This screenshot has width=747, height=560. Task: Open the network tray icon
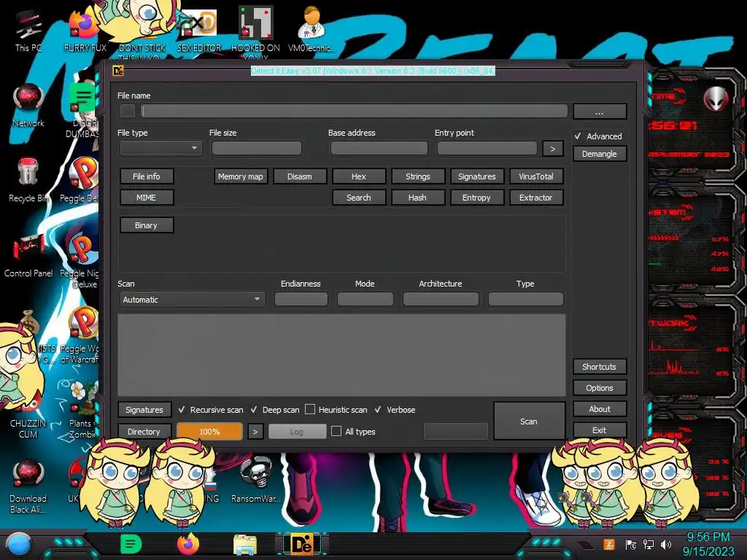(x=649, y=544)
